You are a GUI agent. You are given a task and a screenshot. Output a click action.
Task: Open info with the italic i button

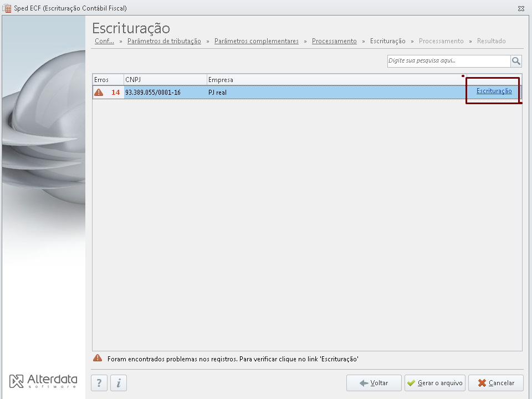(x=119, y=383)
